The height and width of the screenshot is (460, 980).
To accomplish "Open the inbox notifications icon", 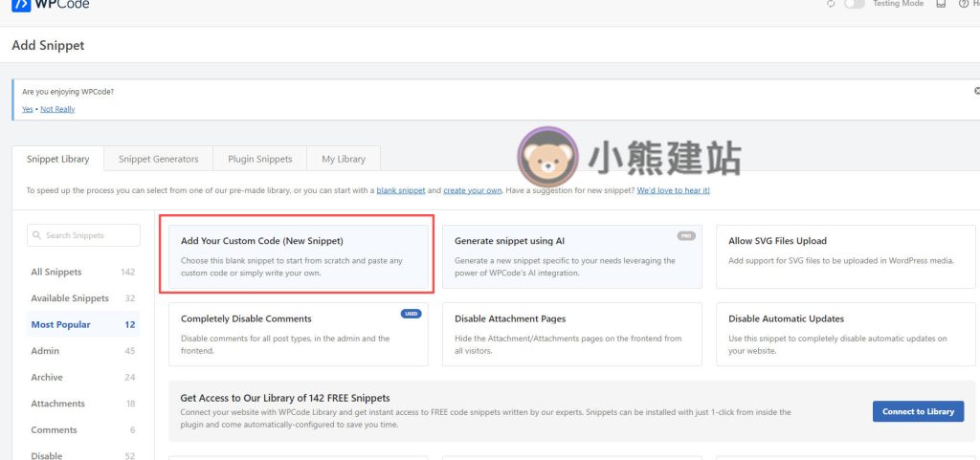I will [x=941, y=4].
